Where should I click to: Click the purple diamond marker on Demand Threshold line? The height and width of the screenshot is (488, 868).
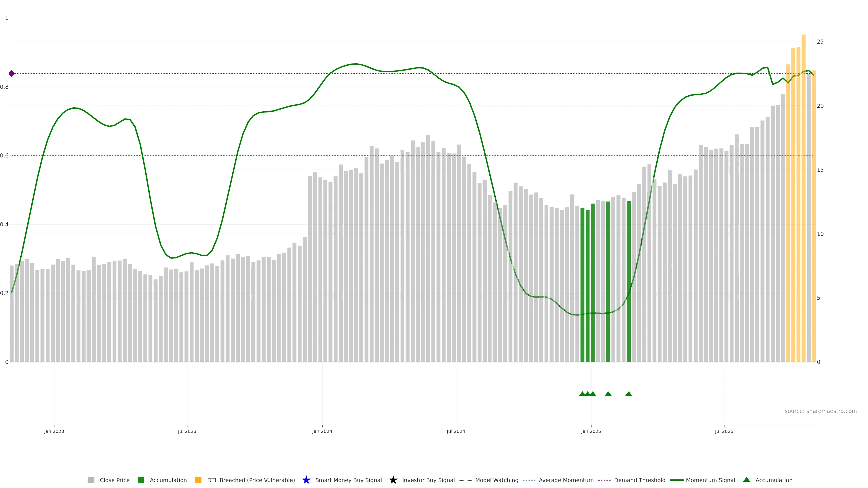click(x=12, y=73)
